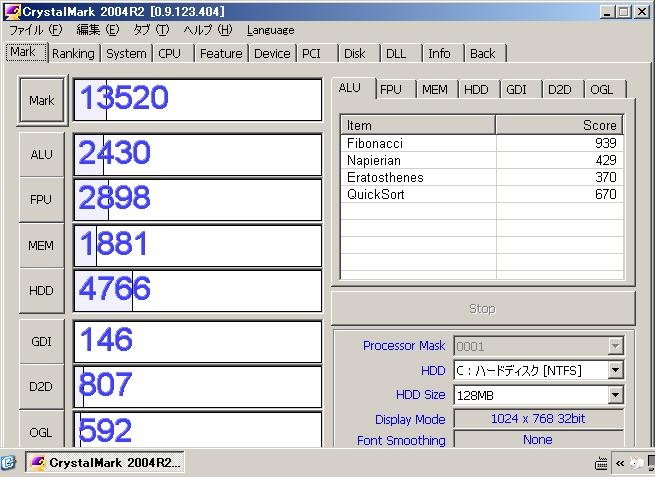
Task: Open the Processor Mask dropdown
Action: coord(615,346)
